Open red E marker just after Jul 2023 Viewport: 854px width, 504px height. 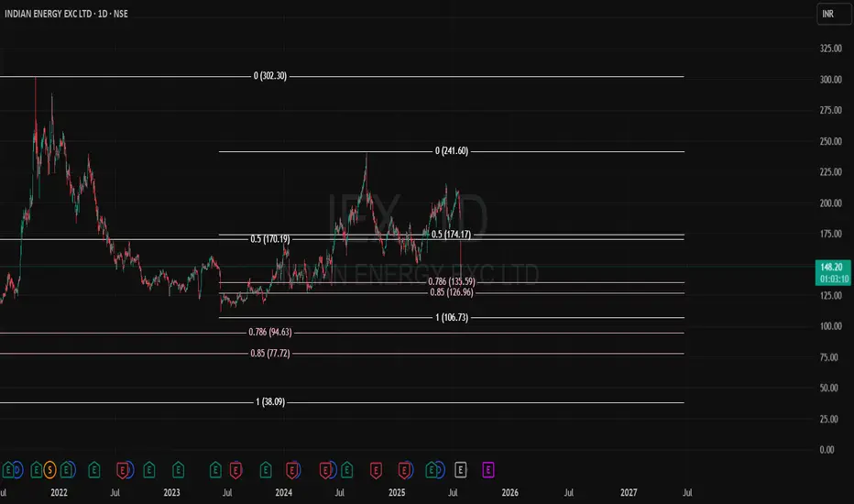(x=235, y=470)
